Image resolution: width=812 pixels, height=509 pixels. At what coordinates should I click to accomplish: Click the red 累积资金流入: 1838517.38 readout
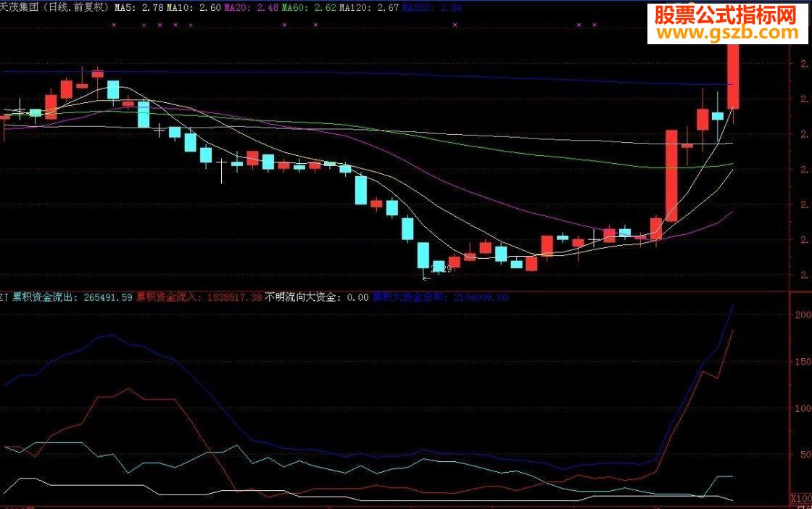tap(199, 297)
